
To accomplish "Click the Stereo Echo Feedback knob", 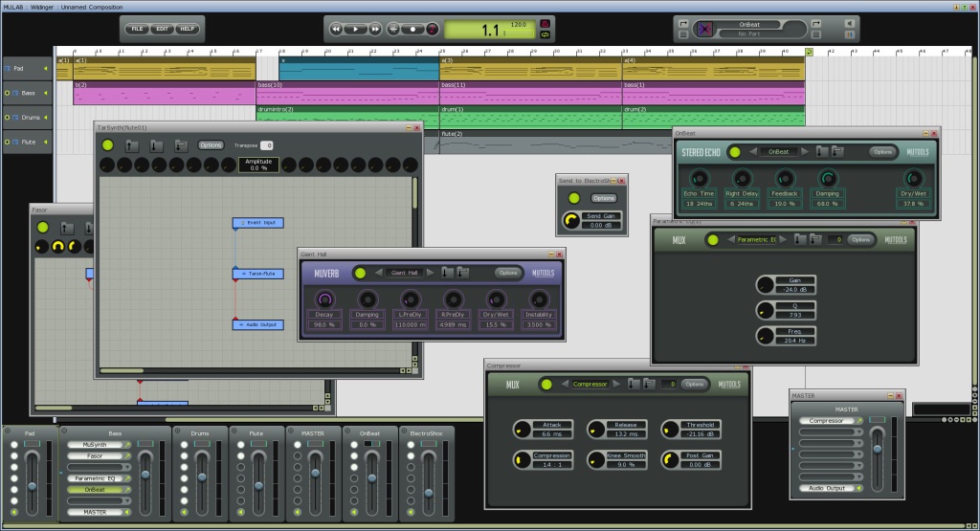I will (785, 179).
